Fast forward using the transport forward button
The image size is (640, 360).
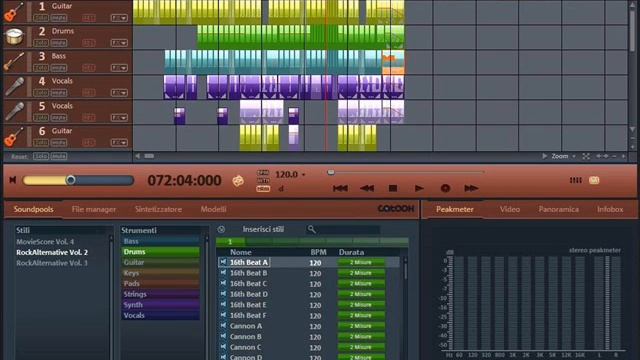(471, 188)
